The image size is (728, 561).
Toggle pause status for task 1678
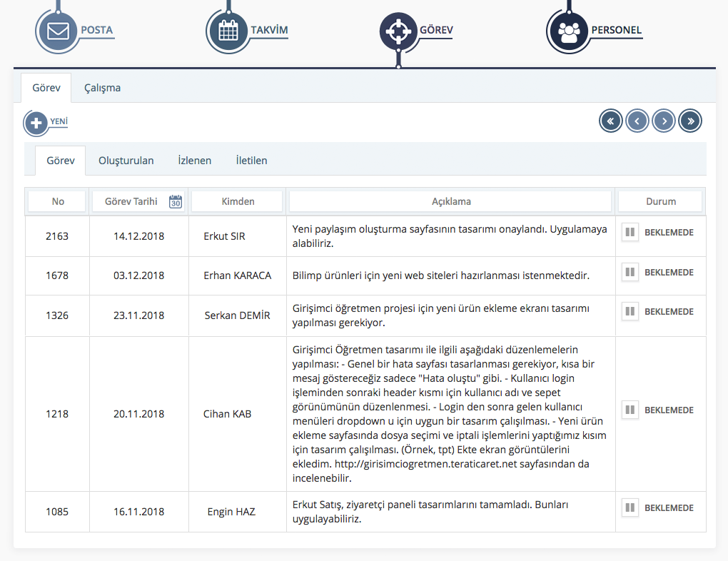[630, 272]
